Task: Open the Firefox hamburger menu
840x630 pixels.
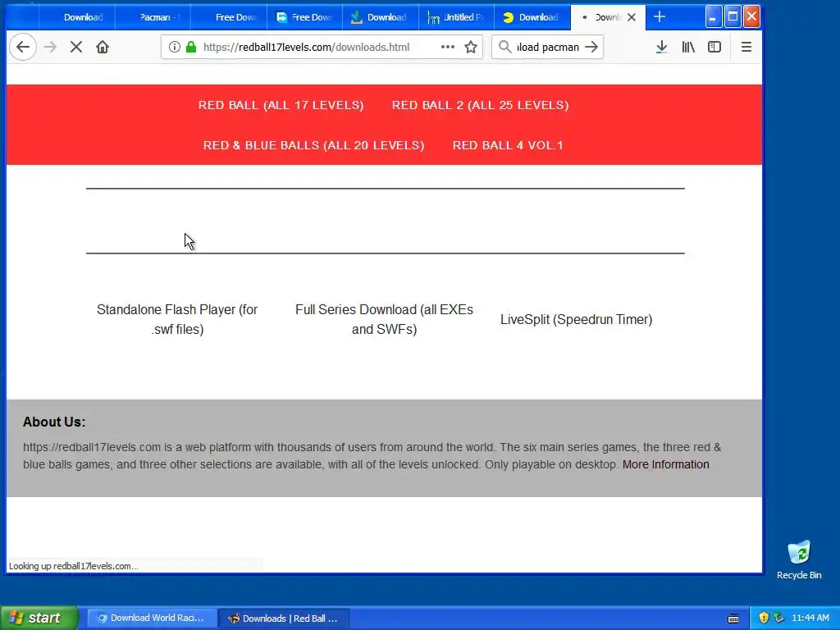Action: pos(746,47)
